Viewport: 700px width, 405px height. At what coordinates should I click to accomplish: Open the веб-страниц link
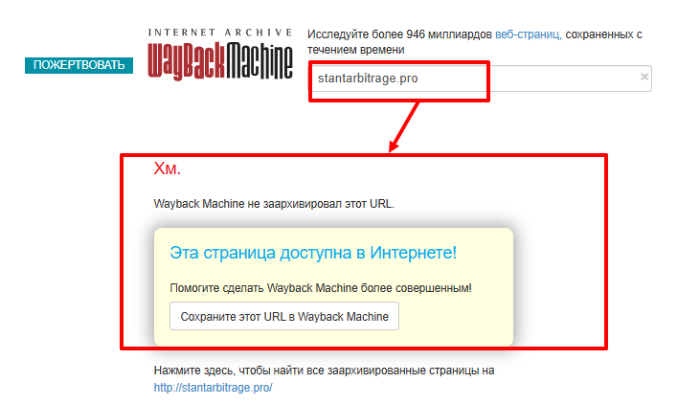[x=527, y=34]
